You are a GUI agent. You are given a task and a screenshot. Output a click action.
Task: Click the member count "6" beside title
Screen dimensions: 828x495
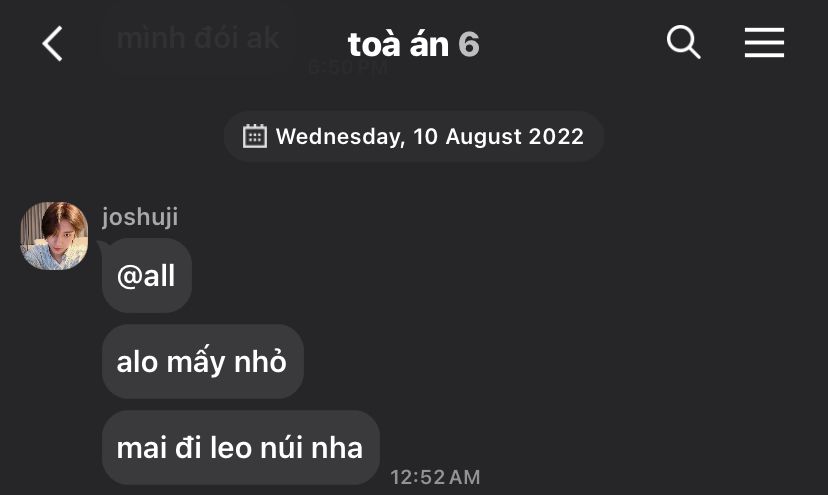(469, 44)
